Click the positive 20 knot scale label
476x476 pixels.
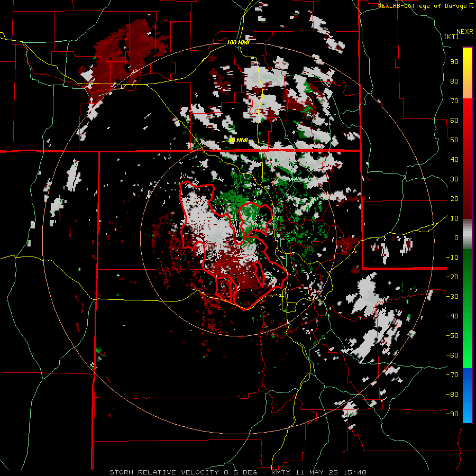(x=454, y=199)
